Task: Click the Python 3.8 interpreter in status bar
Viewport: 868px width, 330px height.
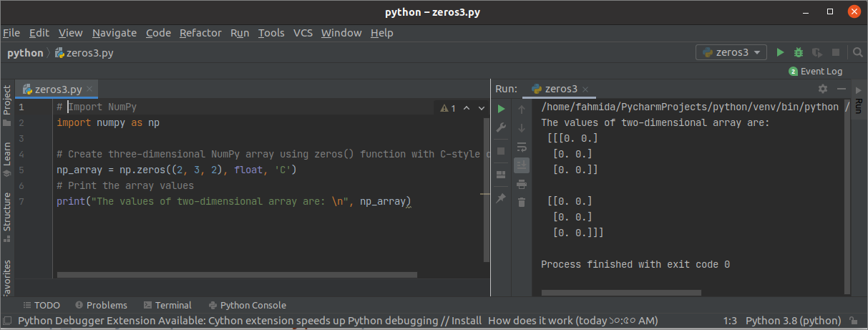Action: [793, 321]
